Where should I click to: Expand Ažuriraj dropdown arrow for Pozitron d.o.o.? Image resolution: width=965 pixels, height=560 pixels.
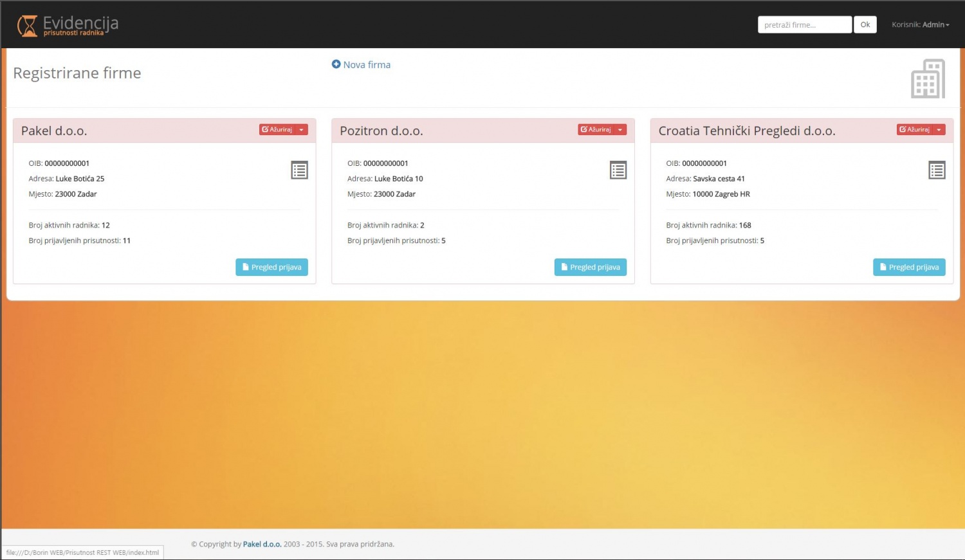620,130
